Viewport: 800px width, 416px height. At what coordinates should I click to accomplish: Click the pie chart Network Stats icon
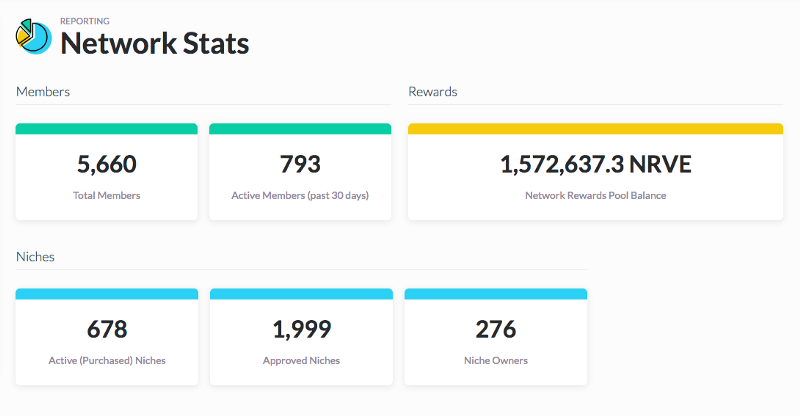click(x=34, y=36)
